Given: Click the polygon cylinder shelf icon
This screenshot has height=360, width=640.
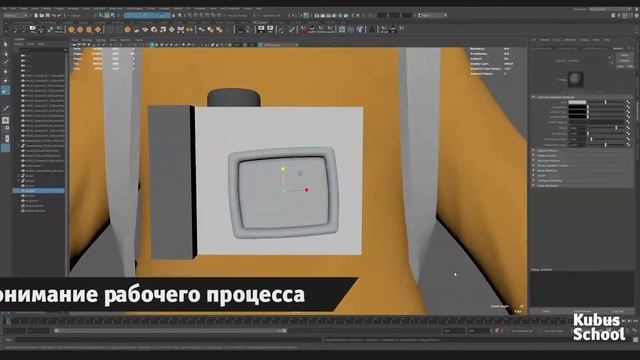Looking at the screenshot, I should pyautogui.click(x=89, y=29).
